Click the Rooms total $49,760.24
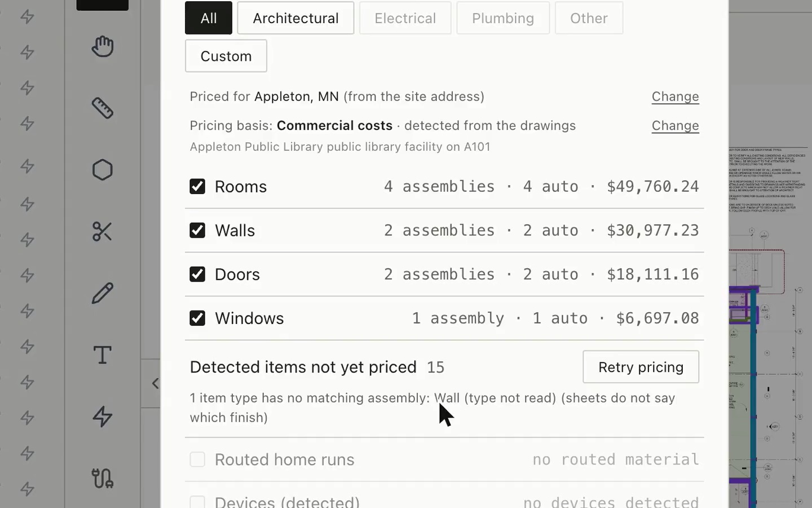The height and width of the screenshot is (508, 812). tap(652, 186)
